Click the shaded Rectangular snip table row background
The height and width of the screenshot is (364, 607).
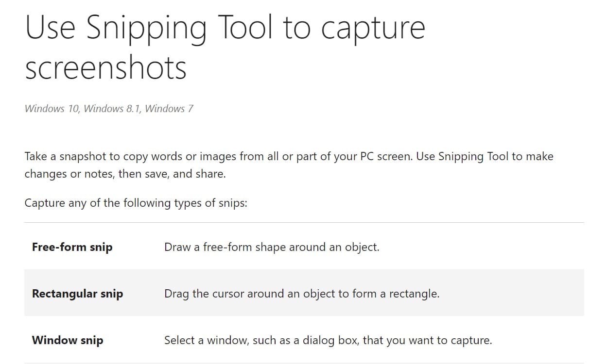click(510, 294)
